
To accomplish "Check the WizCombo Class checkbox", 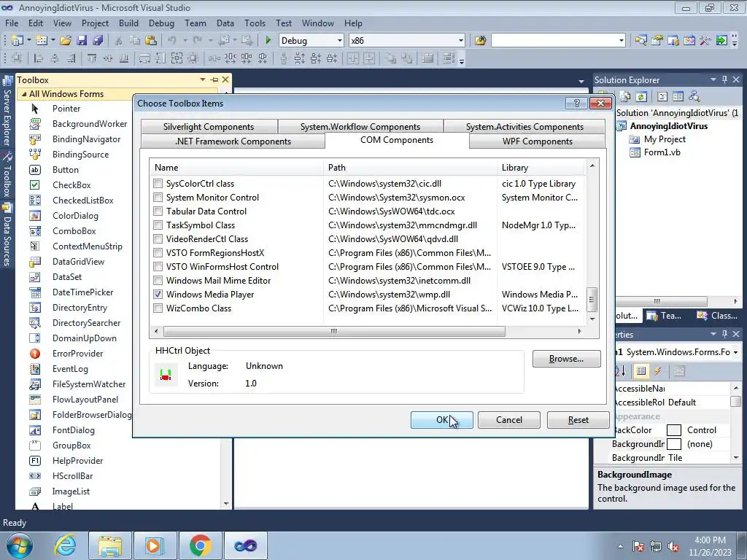I will [158, 308].
